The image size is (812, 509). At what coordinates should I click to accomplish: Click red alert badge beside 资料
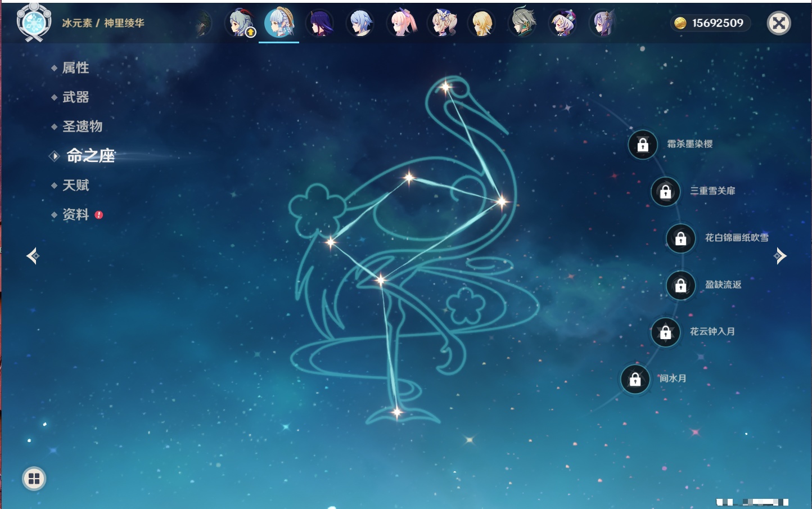(99, 215)
